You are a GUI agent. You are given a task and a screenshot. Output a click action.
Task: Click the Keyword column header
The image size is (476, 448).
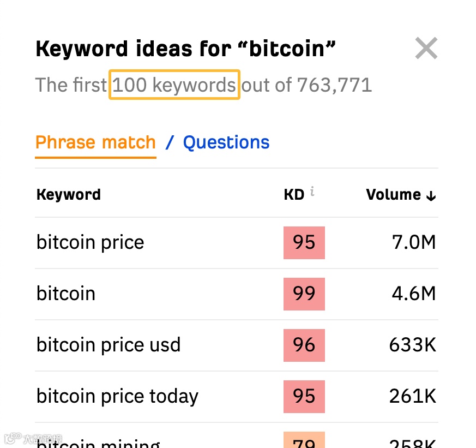(68, 194)
